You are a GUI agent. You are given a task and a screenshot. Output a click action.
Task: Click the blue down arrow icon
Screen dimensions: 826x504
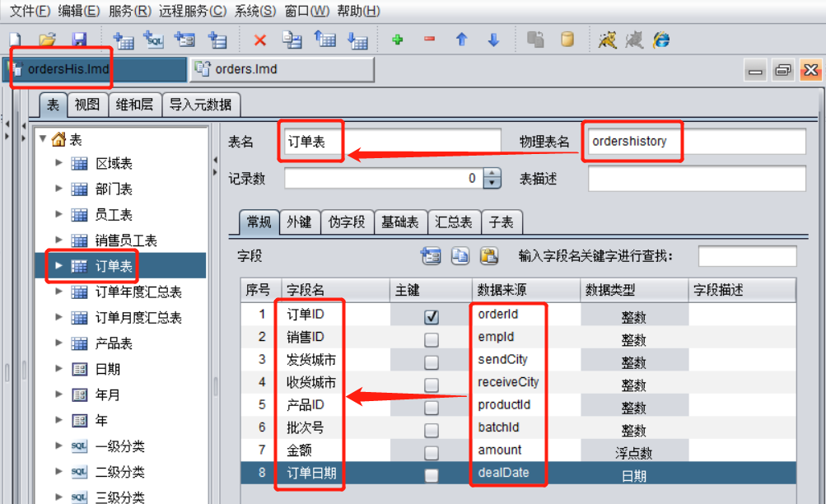[x=493, y=40]
